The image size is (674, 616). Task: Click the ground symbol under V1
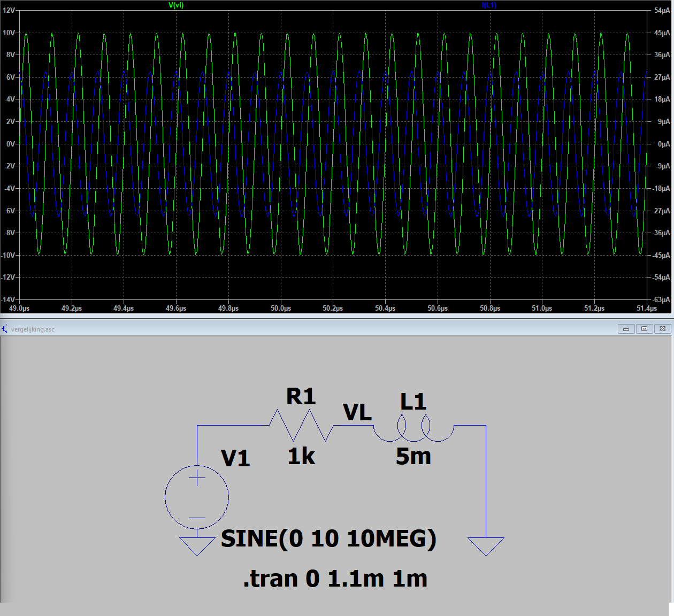[x=197, y=546]
